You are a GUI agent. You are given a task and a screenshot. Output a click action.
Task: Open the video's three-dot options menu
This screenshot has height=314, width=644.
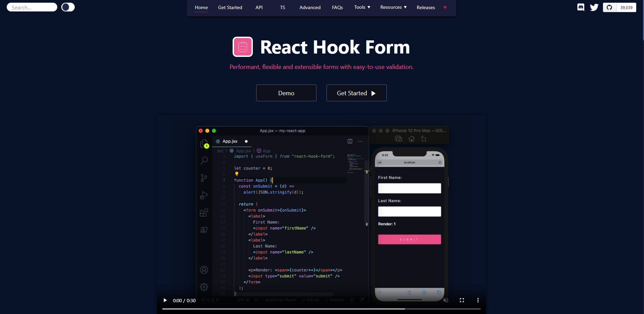tap(478, 300)
